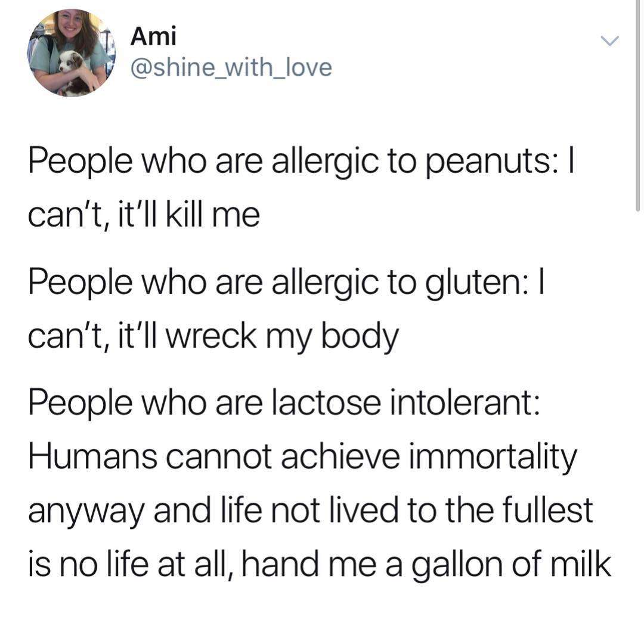Viewport: 644px width, 644px height.
Task: Click the phrase "wreck my body"
Action: (x=283, y=338)
